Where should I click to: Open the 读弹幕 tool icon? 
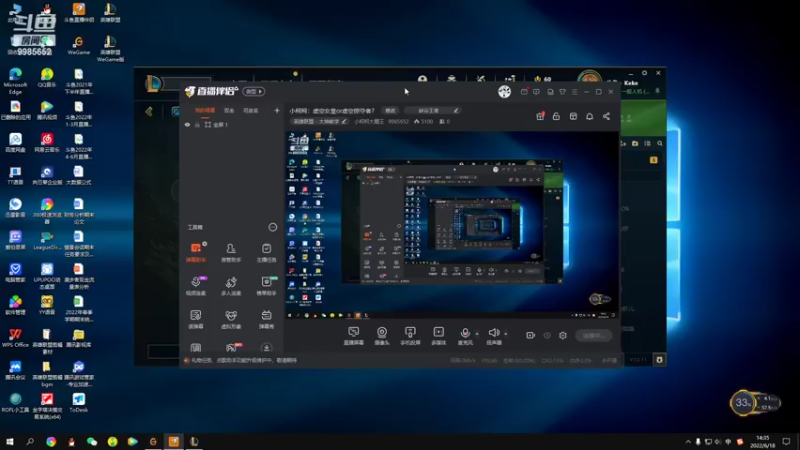pos(196,319)
